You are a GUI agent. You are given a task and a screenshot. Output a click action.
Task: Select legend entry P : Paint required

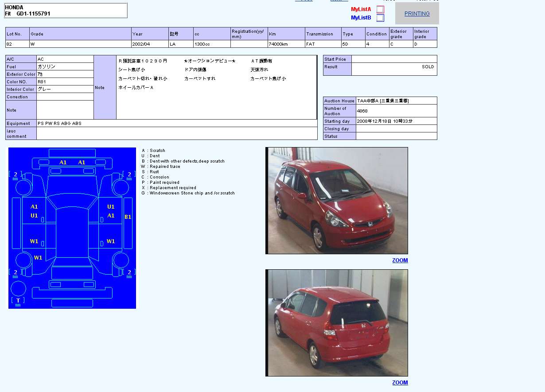(160, 182)
